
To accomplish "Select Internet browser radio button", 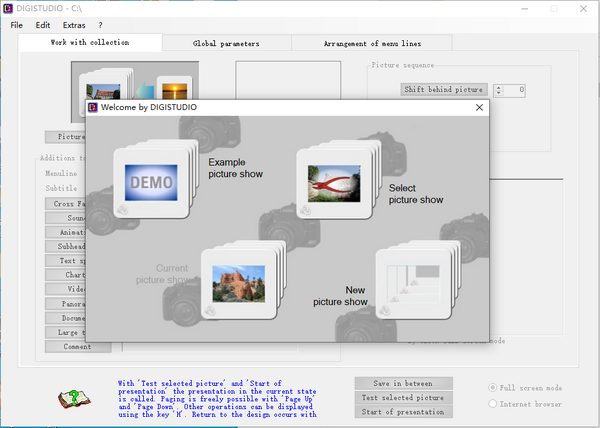I will coord(494,403).
